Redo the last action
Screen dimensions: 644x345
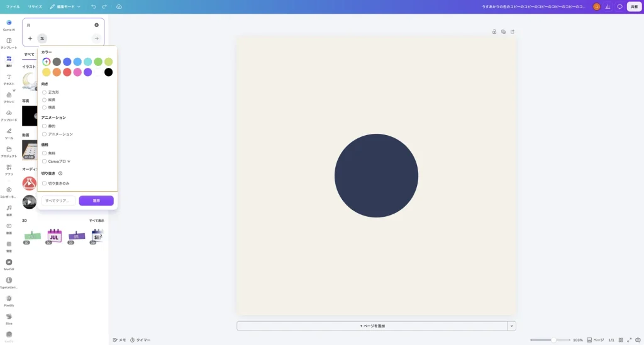104,6
